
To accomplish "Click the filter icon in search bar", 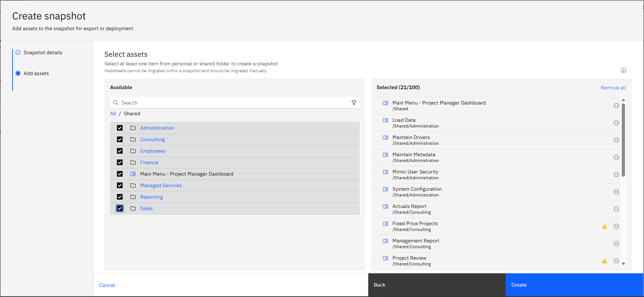I will click(x=354, y=103).
